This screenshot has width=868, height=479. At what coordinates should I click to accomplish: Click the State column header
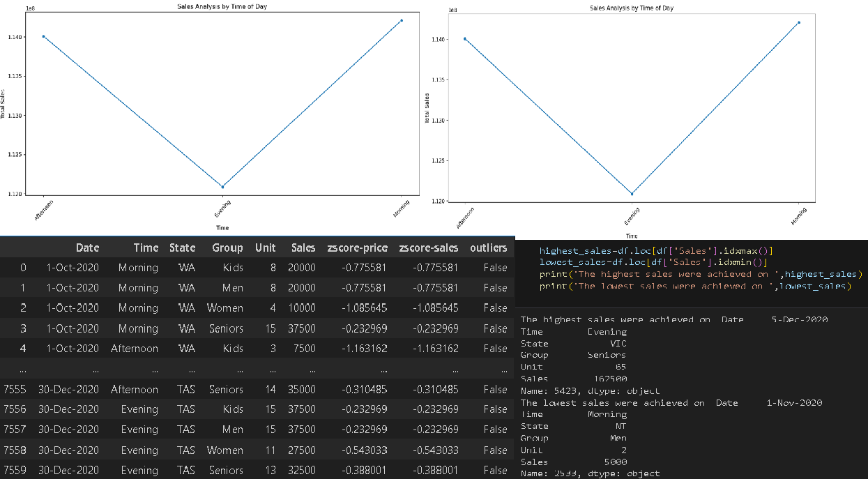pos(182,248)
